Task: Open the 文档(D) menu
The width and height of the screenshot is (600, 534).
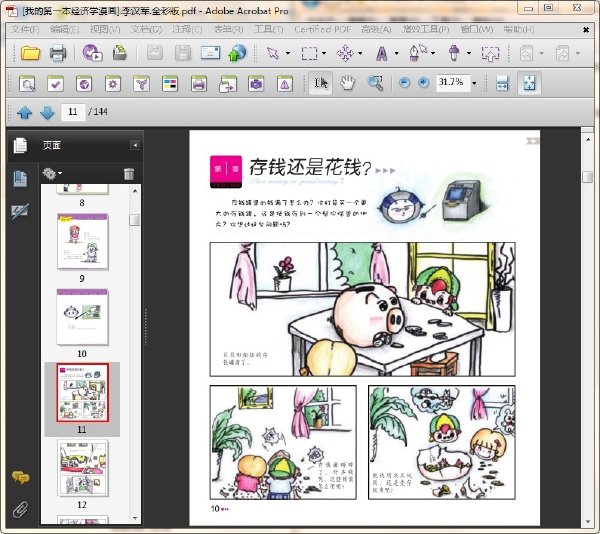Action: pyautogui.click(x=146, y=29)
